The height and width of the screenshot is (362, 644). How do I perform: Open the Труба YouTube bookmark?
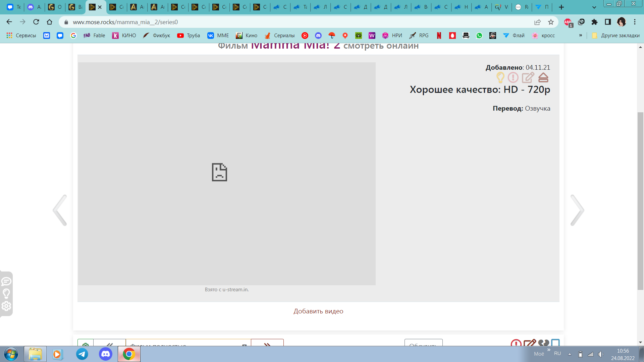(189, 36)
